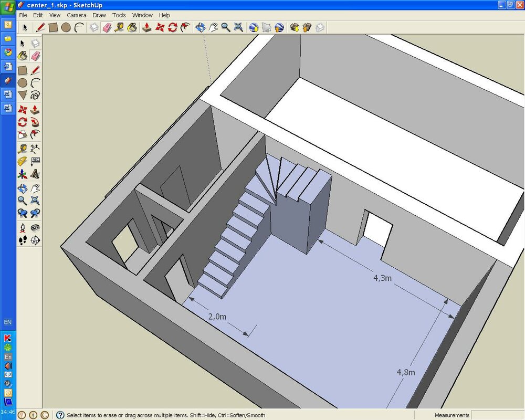Screen dimensions: 525x420
Task: Activate the Follow Me tool
Action: 35,122
